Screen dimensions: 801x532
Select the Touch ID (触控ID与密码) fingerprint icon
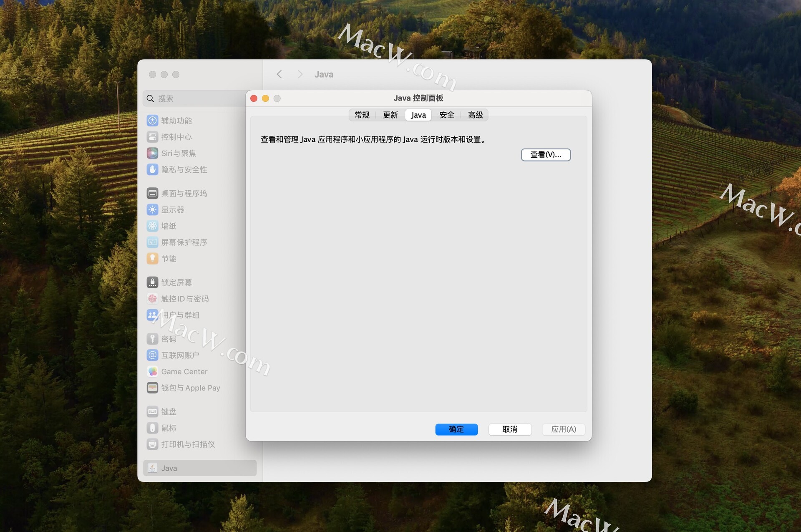click(x=152, y=299)
